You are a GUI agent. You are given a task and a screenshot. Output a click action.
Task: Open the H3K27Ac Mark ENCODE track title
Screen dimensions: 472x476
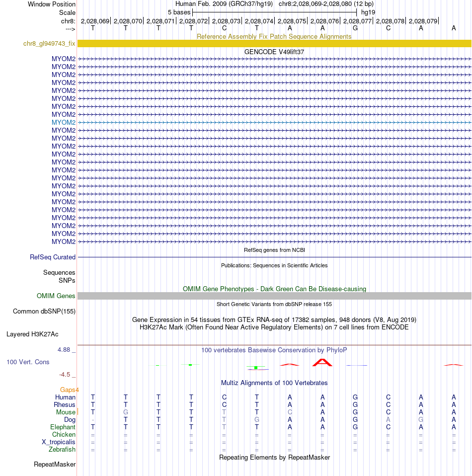coord(274,327)
